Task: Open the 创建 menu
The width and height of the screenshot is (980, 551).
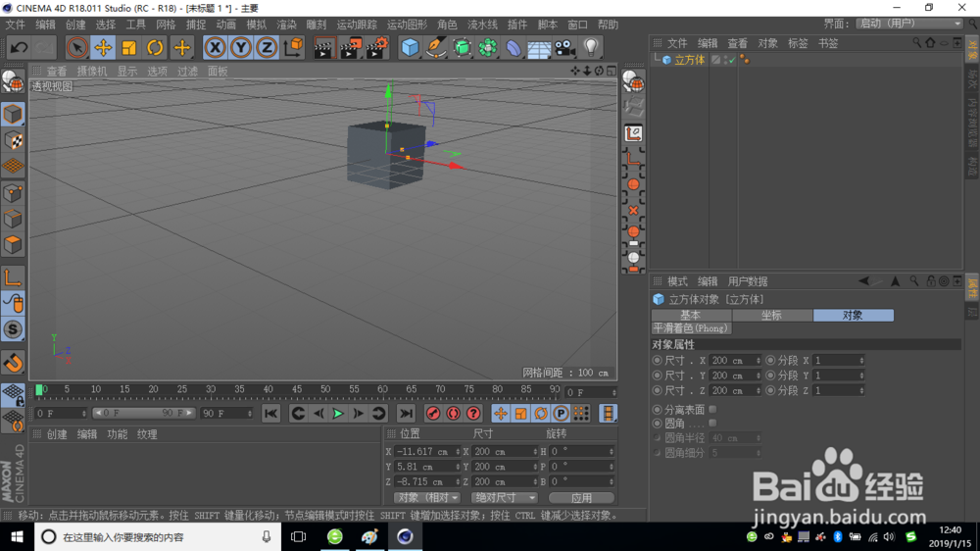Action: click(75, 25)
